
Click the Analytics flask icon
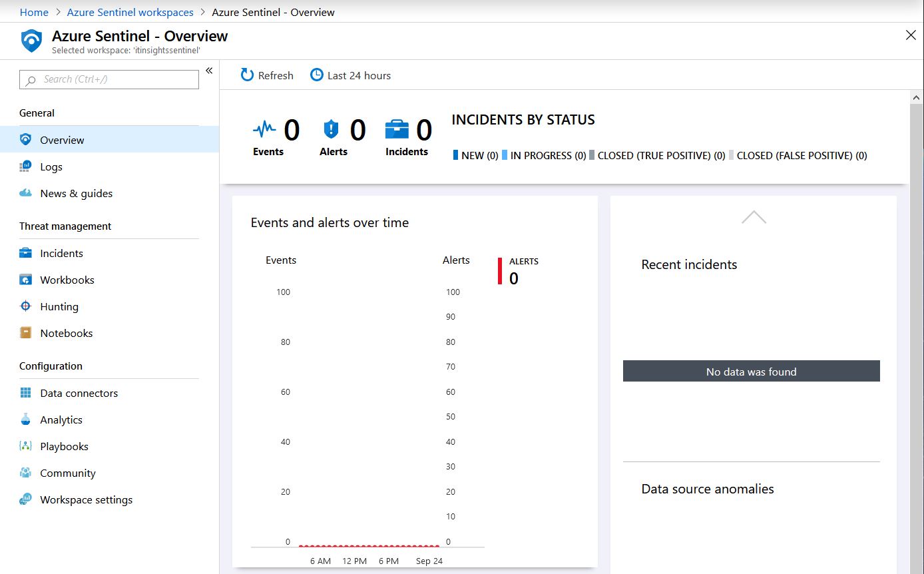tap(26, 420)
